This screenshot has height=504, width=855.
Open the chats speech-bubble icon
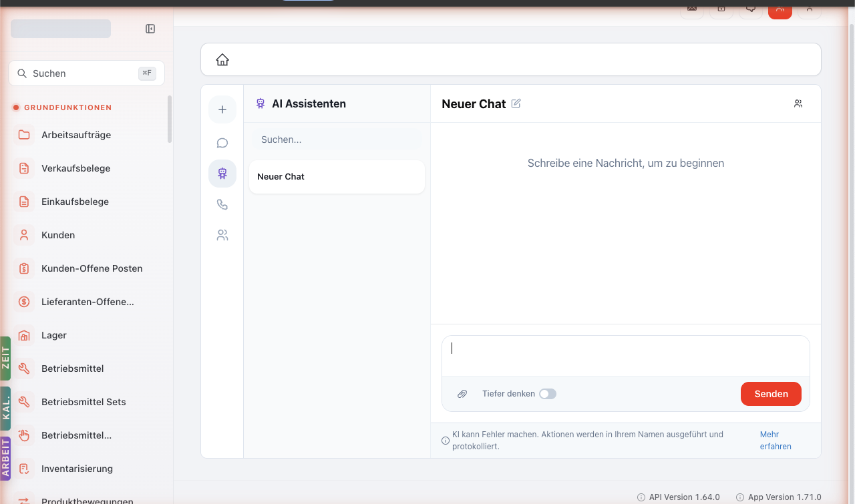[x=222, y=143]
